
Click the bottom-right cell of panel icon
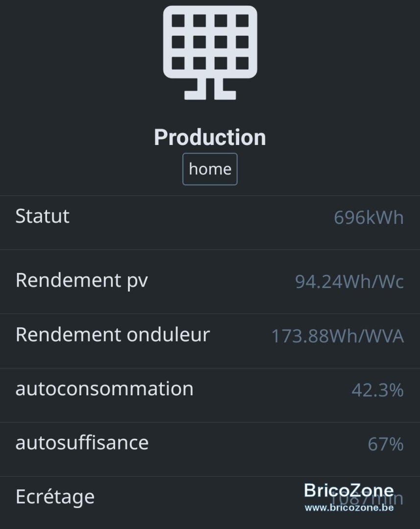point(242,63)
